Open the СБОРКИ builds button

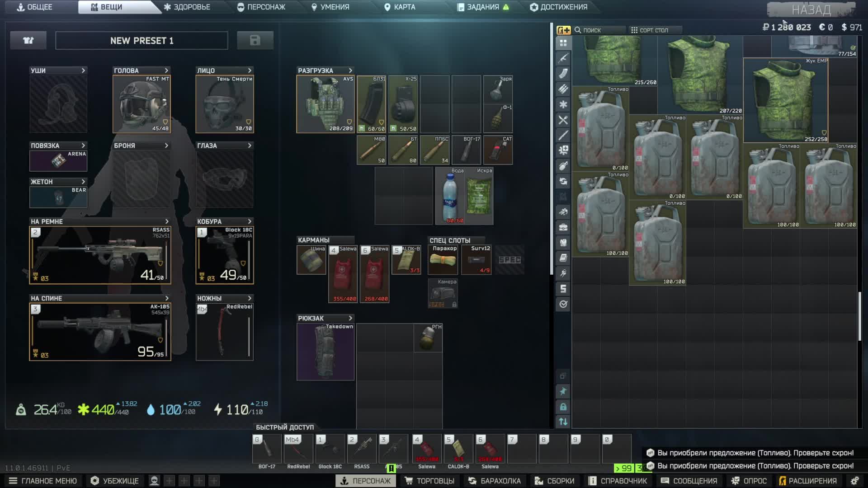point(555,481)
